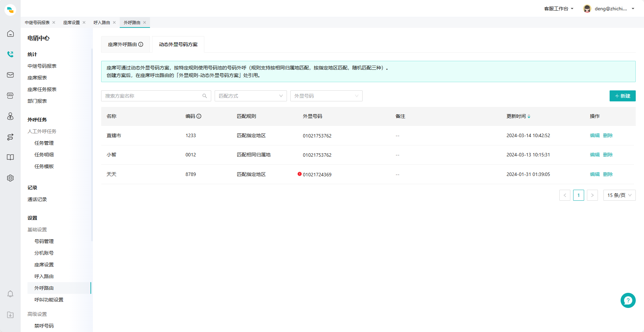Select page 1 in pagination
Viewport: 644px width, 332px height.
coord(579,195)
